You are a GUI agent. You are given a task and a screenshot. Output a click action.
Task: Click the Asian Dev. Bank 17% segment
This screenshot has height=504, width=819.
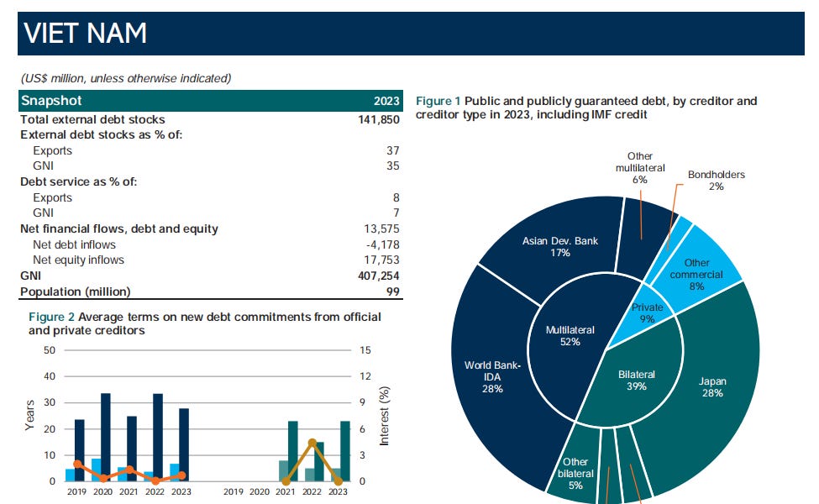(x=560, y=246)
